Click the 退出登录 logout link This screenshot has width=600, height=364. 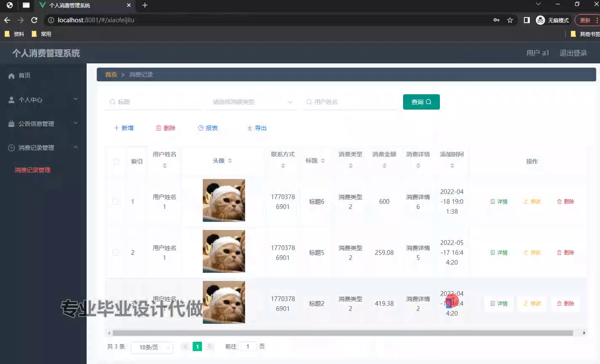(573, 53)
